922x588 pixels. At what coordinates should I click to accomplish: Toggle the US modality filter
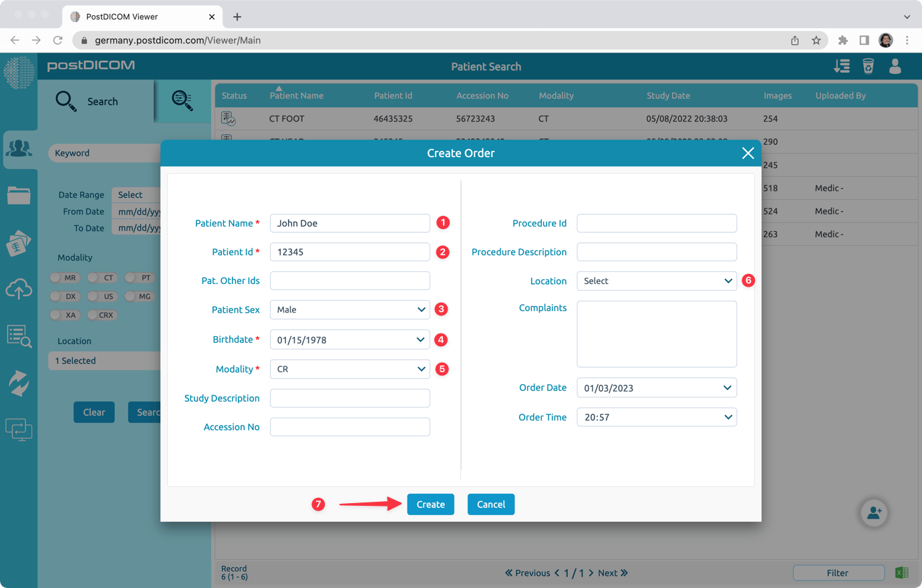click(102, 296)
